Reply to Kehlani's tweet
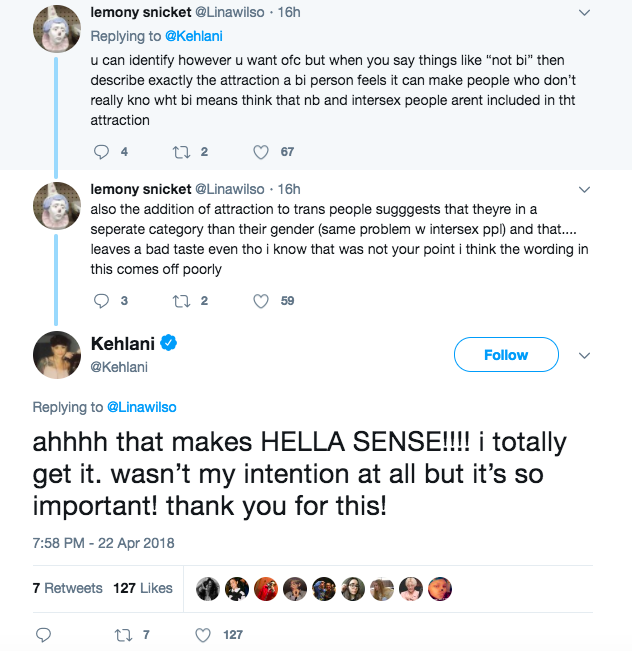Screen dimensions: 632x651 42,634
